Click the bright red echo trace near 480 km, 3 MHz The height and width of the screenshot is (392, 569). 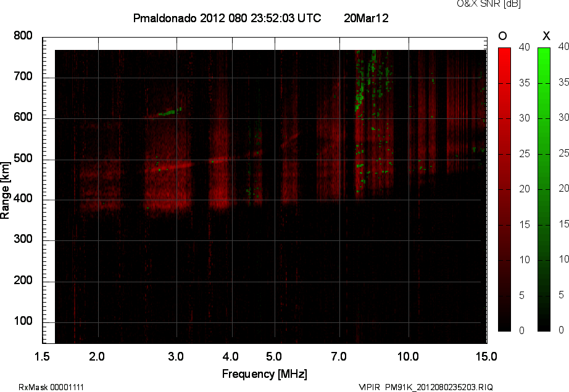[x=170, y=167]
